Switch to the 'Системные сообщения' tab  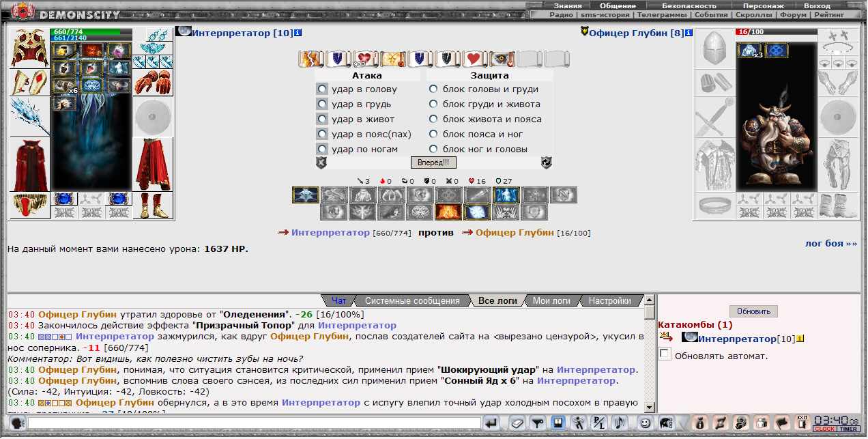(x=412, y=301)
